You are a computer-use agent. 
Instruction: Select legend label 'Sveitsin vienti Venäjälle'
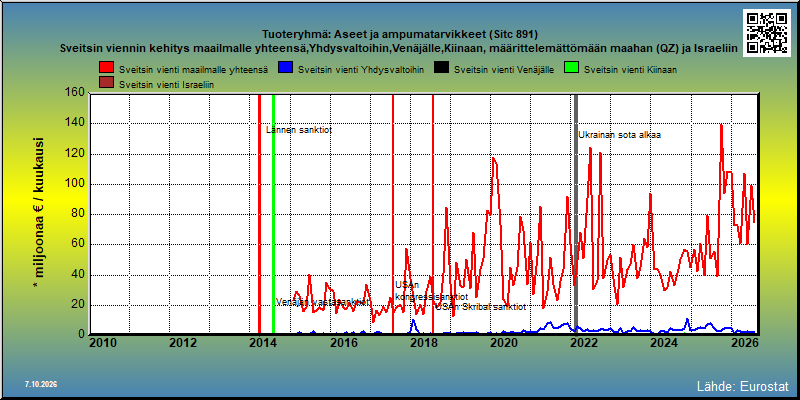coord(504,70)
